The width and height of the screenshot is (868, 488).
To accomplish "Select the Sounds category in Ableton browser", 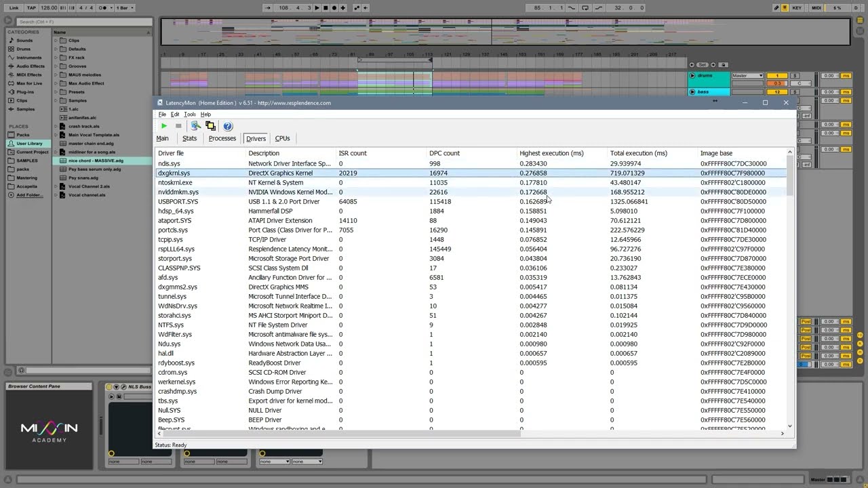I will (x=24, y=41).
